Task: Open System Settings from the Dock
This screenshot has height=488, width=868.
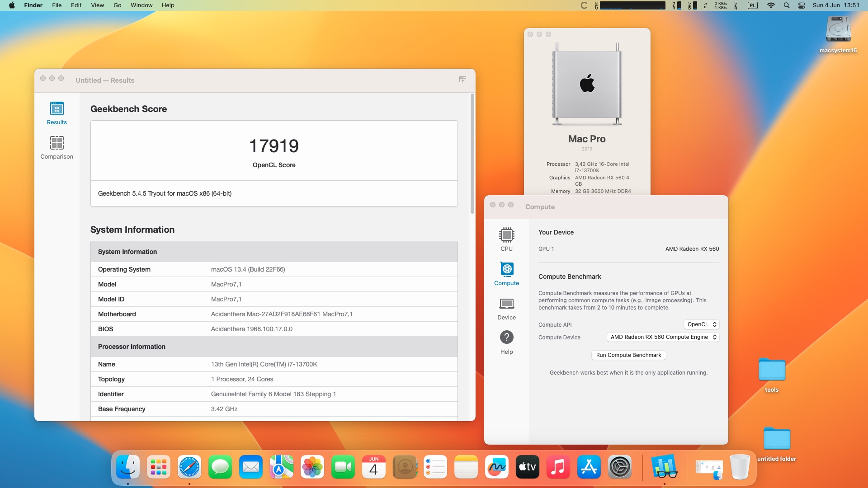Action: [619, 467]
